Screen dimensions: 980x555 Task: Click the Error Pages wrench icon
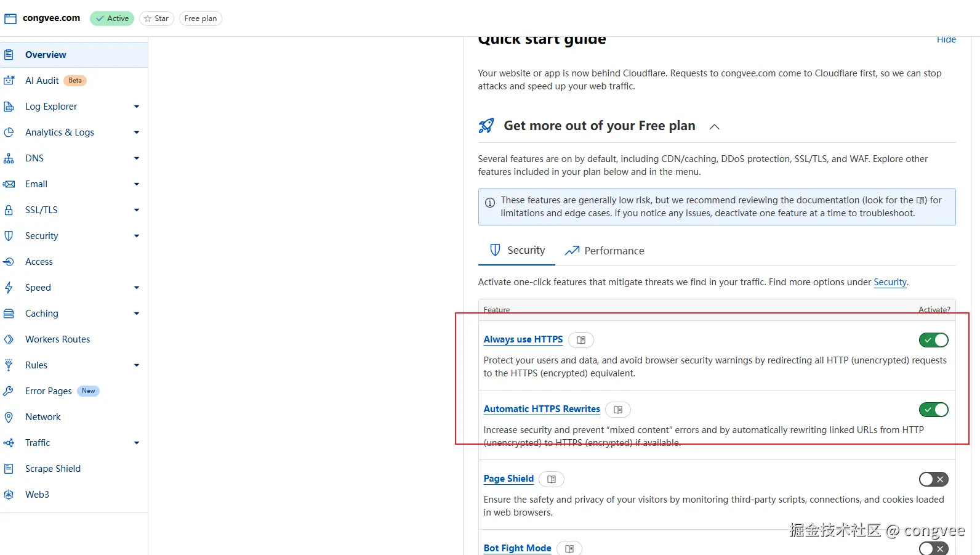click(9, 391)
